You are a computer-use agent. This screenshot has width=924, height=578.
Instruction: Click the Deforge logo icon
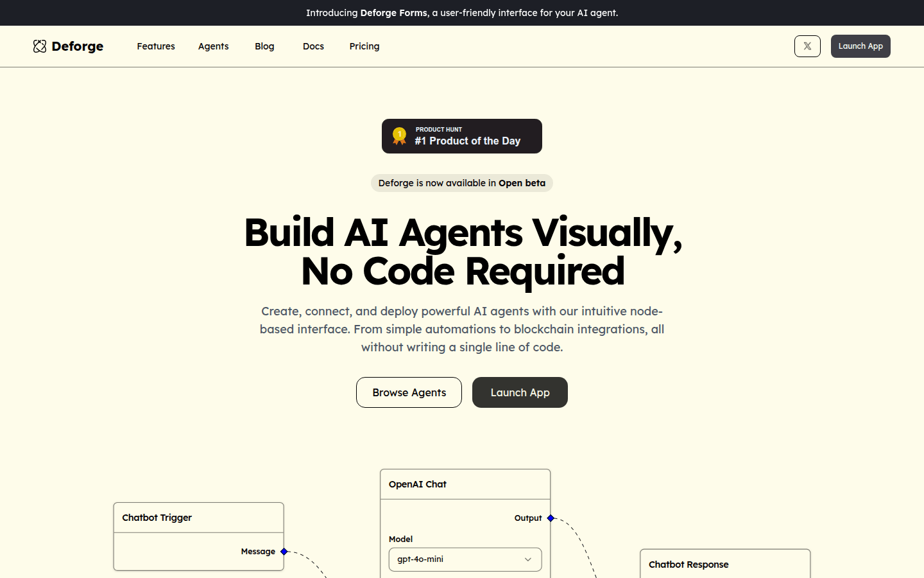[x=40, y=46]
